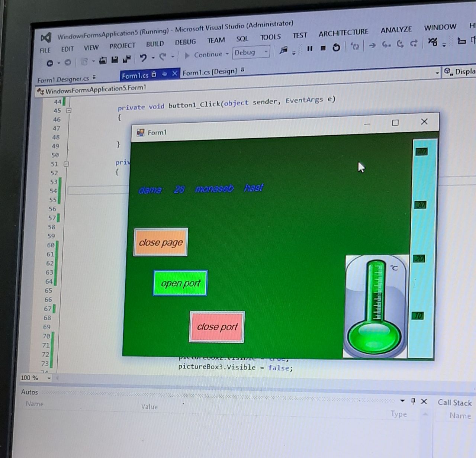Open the BUILD menu
Image resolution: width=476 pixels, height=458 pixels.
(x=155, y=44)
